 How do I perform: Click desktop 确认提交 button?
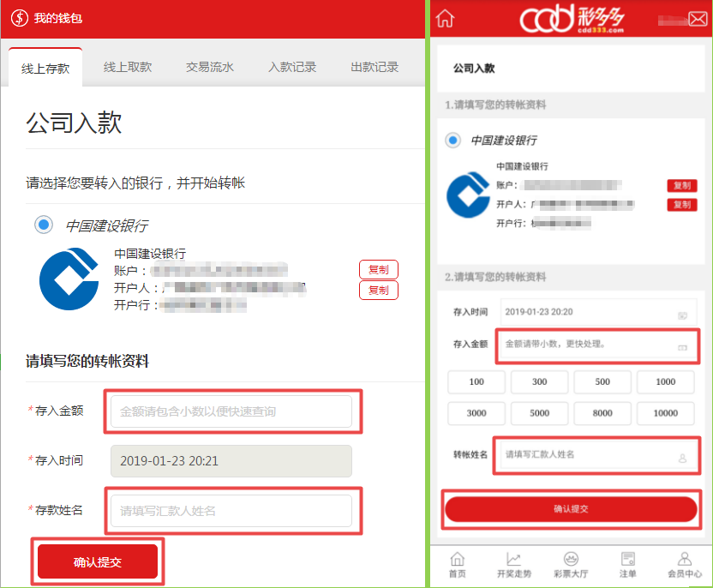pyautogui.click(x=98, y=562)
